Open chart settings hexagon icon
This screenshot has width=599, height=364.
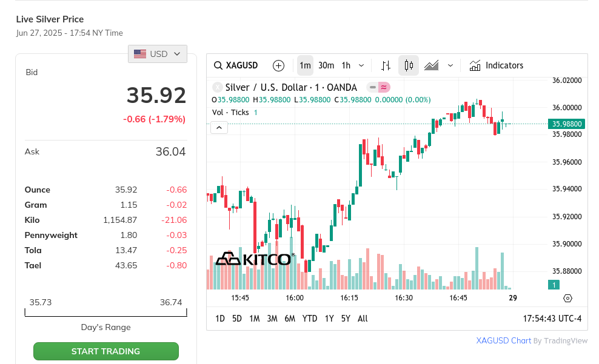point(567,299)
